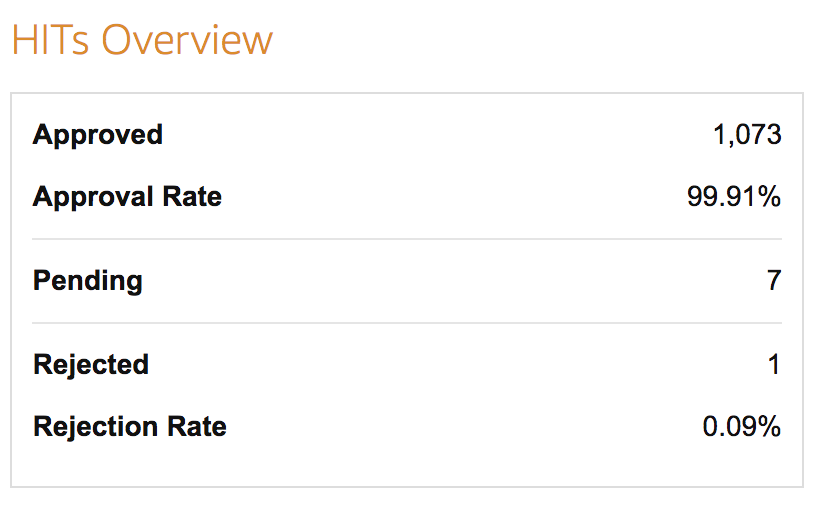
Task: Click the word Rate in Approval Rate
Action: pos(192,197)
